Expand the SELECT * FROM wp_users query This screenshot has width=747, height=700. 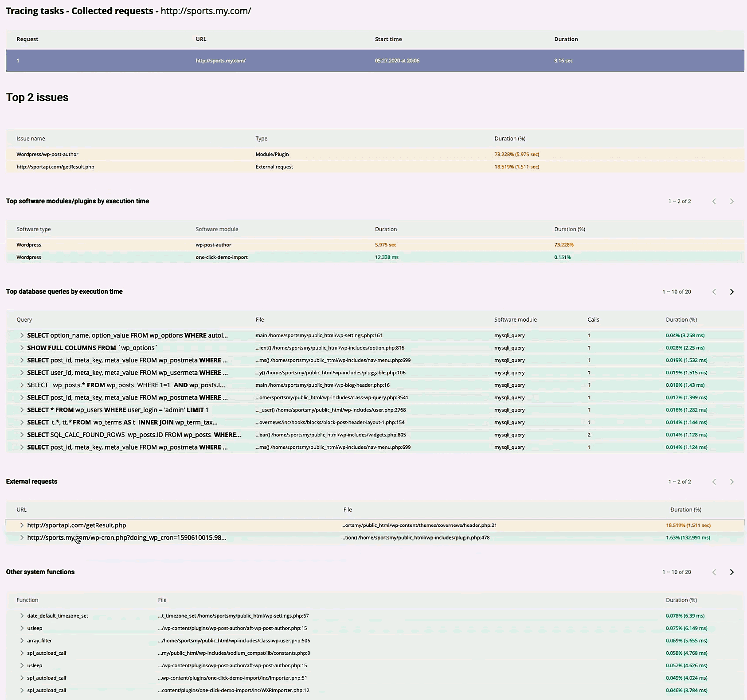21,410
